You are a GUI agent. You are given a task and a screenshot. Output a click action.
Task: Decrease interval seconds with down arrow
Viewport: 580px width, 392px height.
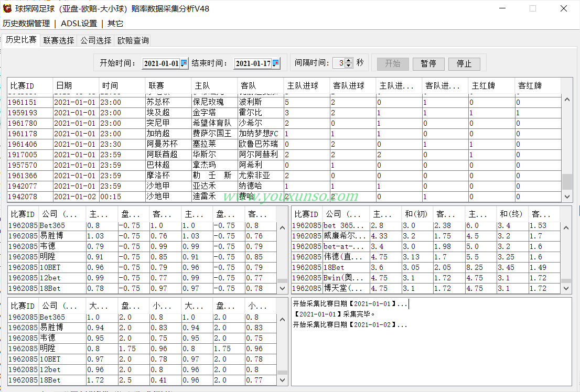(x=348, y=66)
